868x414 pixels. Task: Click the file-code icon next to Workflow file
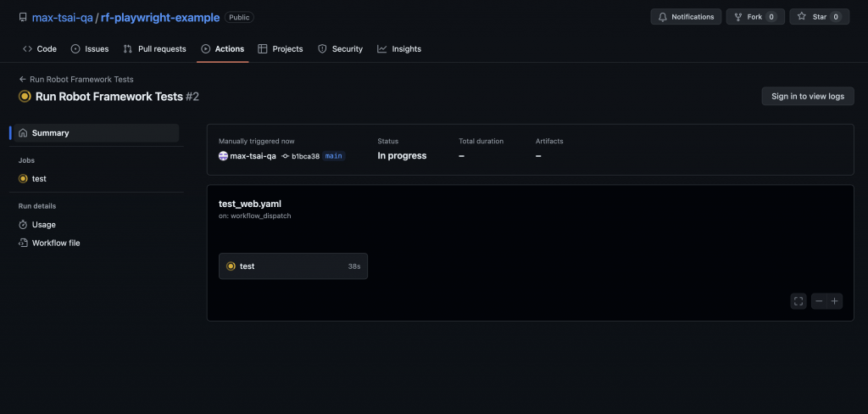pyautogui.click(x=23, y=243)
